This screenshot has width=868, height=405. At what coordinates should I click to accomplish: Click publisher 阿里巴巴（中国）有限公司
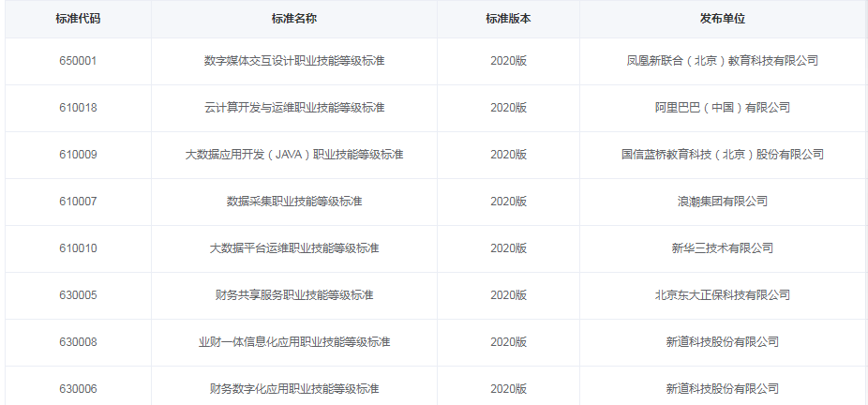click(722, 108)
